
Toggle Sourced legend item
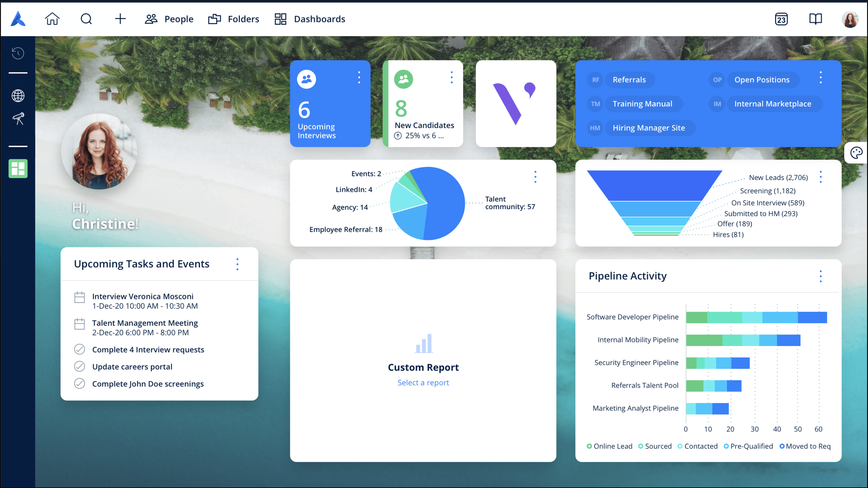tap(655, 446)
